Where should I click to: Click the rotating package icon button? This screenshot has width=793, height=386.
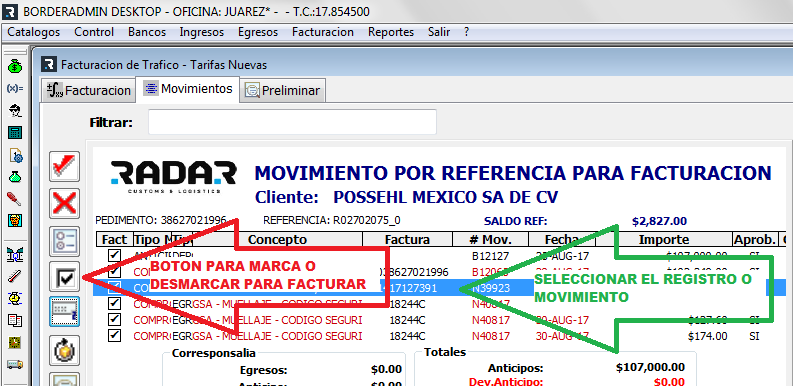(x=65, y=350)
